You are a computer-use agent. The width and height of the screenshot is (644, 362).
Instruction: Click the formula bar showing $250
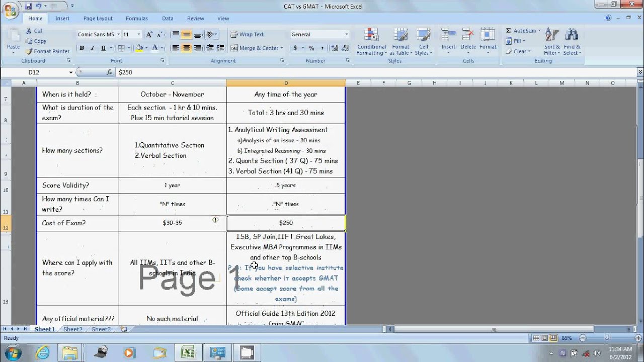(x=376, y=72)
